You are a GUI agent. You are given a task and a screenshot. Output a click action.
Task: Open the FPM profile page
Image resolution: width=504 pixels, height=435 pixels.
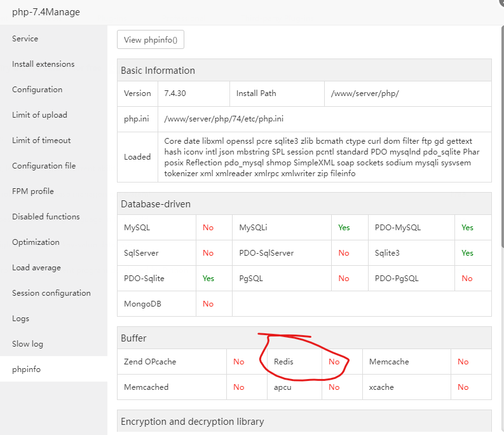[33, 191]
